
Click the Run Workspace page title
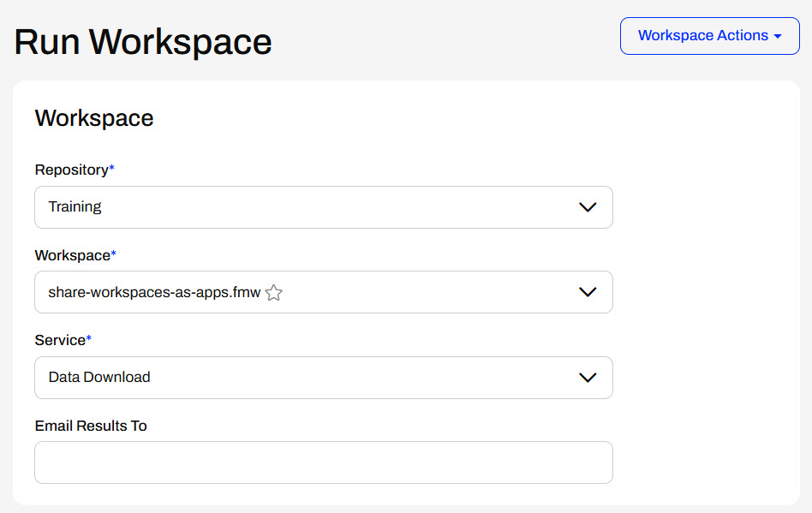pyautogui.click(x=143, y=42)
